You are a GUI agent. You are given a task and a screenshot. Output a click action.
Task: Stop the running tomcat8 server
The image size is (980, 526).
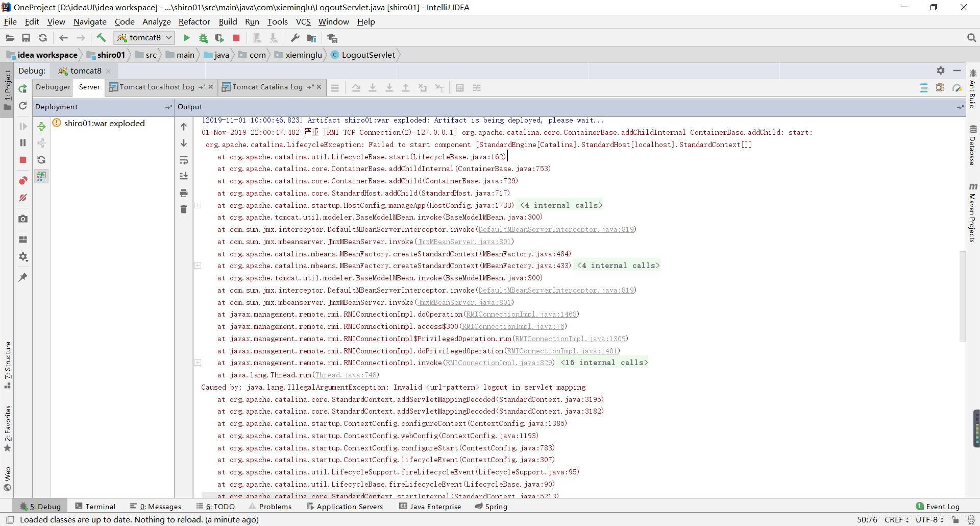(x=22, y=159)
